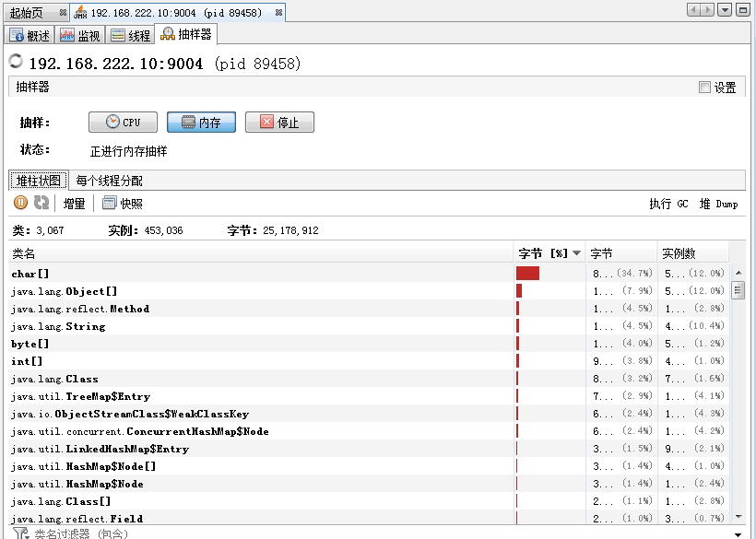This screenshot has width=756, height=539.
Task: Sort by the 字节 column header
Action: pos(621,252)
